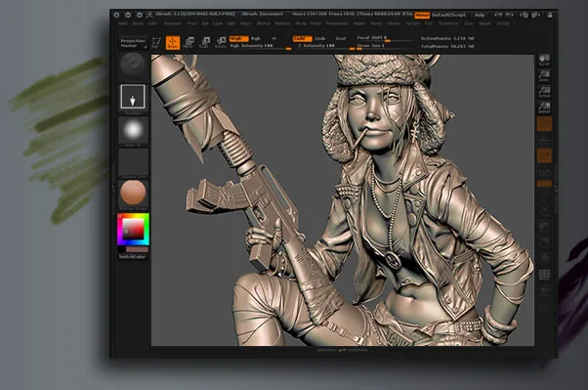Open the Projection Master button
This screenshot has width=588, height=390.
[x=133, y=43]
